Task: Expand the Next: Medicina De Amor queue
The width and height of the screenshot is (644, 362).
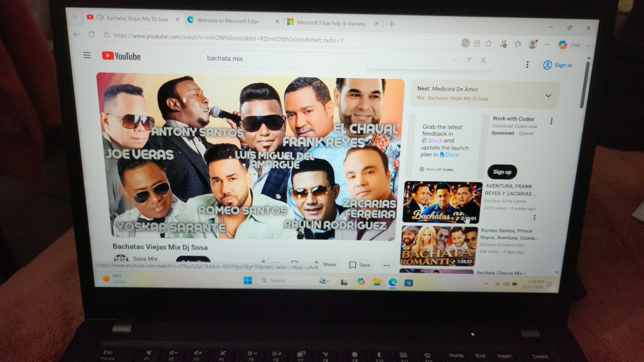Action: click(548, 96)
